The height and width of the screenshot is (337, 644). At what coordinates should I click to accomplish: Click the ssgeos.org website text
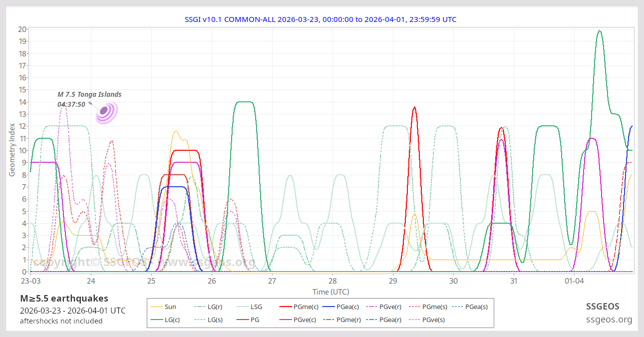coord(609,320)
